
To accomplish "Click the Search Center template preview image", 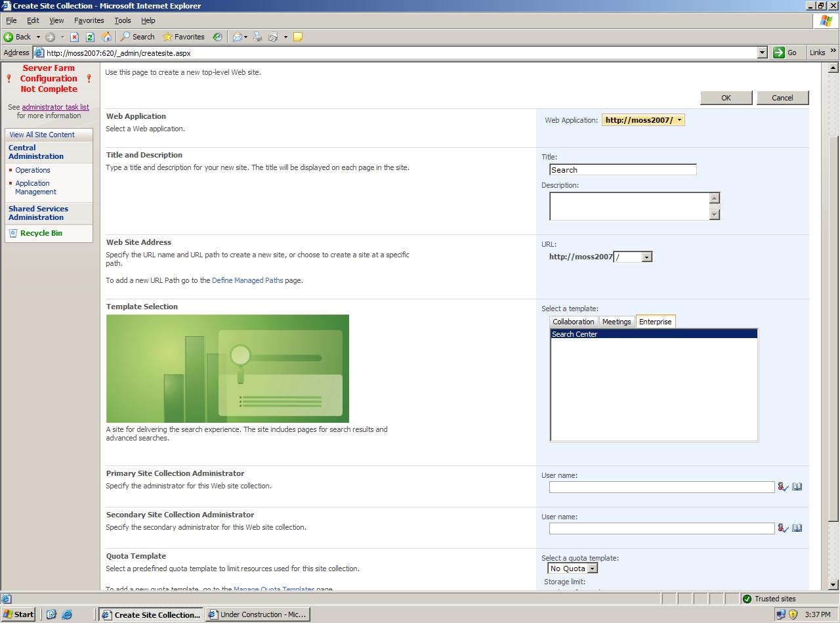I will [228, 368].
